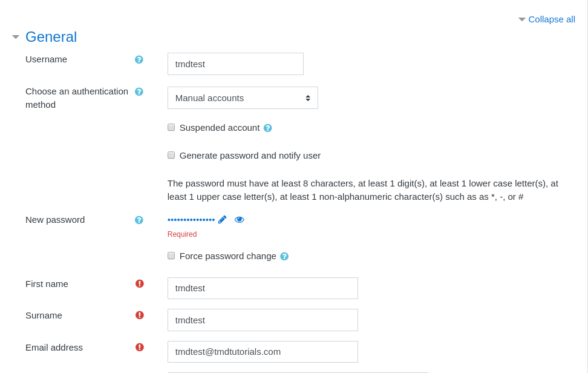Open help for authentication method
588x373 pixels.
[139, 91]
